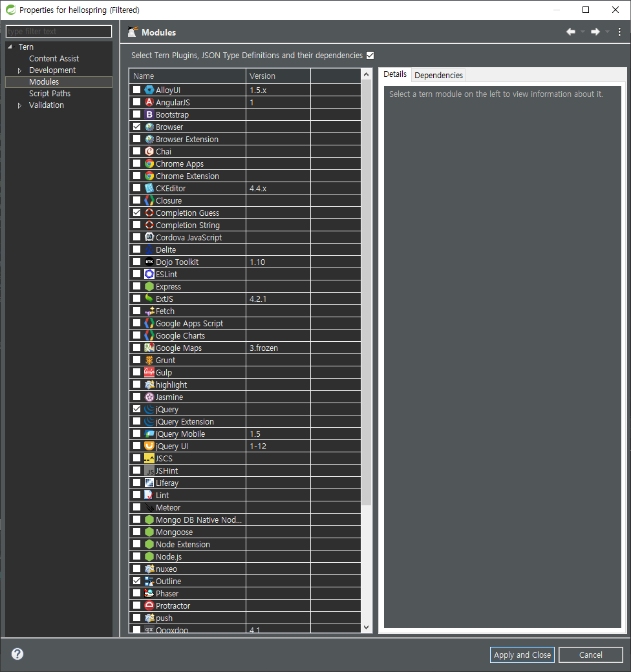
Task: Enable the Node.js module checkbox
Action: (137, 556)
